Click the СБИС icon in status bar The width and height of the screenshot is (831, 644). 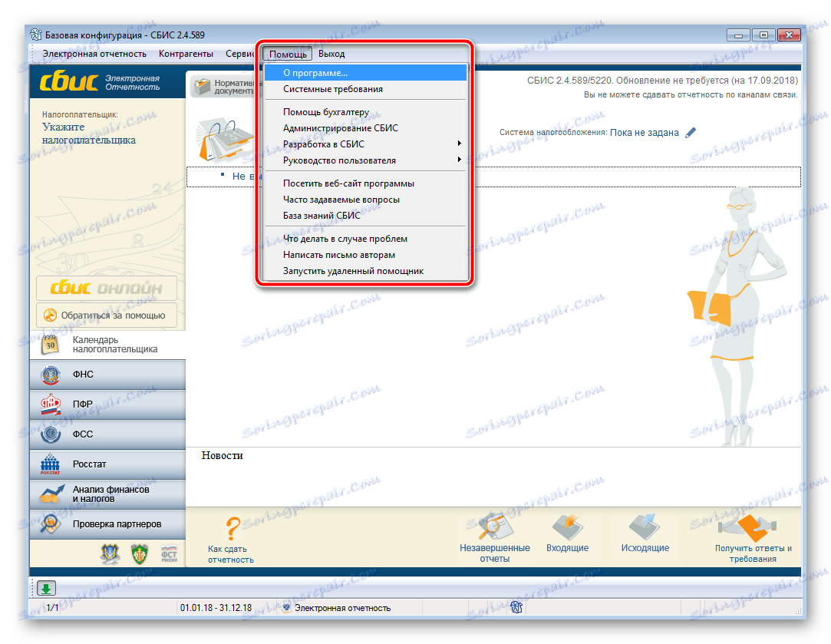pos(516,607)
